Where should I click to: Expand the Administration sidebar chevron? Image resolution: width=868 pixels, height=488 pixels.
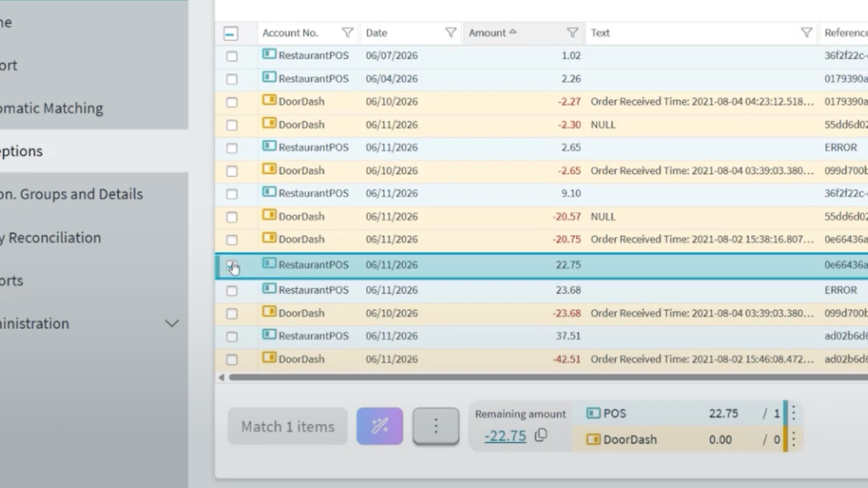[172, 323]
